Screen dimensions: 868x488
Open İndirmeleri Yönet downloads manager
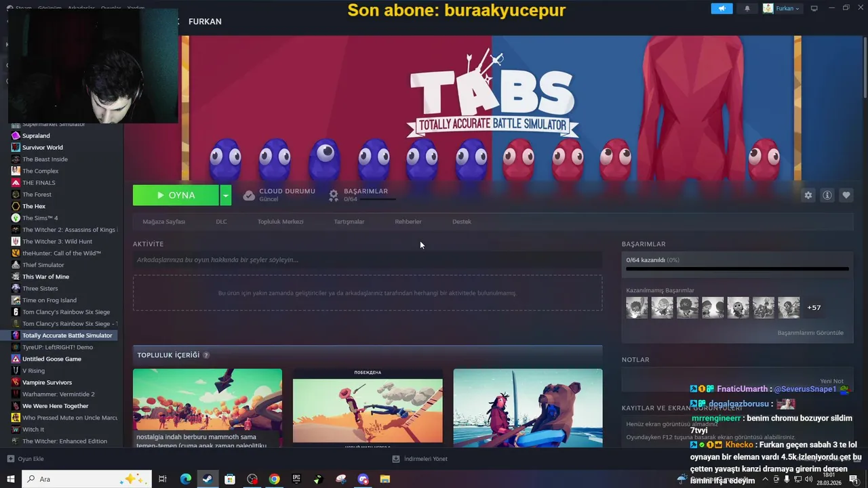[x=420, y=459]
